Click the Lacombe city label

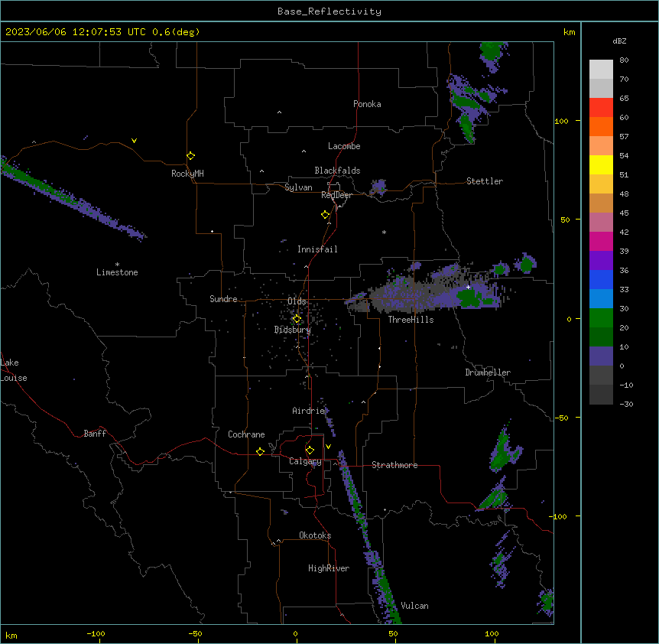pos(344,146)
